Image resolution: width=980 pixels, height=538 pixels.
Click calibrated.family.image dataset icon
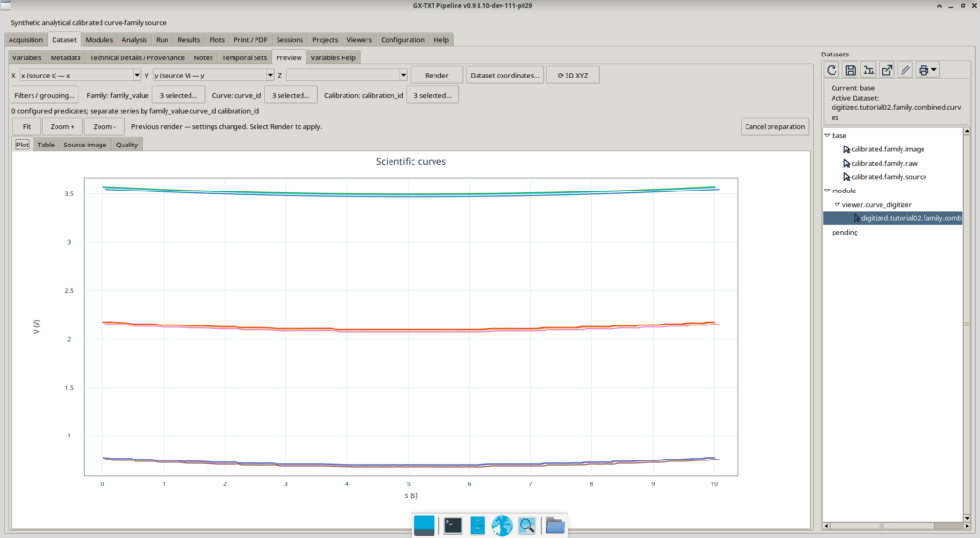pos(846,149)
